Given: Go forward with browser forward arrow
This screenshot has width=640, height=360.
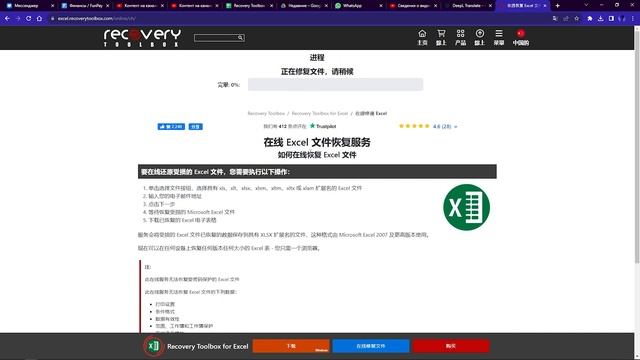Looking at the screenshot, I should pyautogui.click(x=18, y=18).
